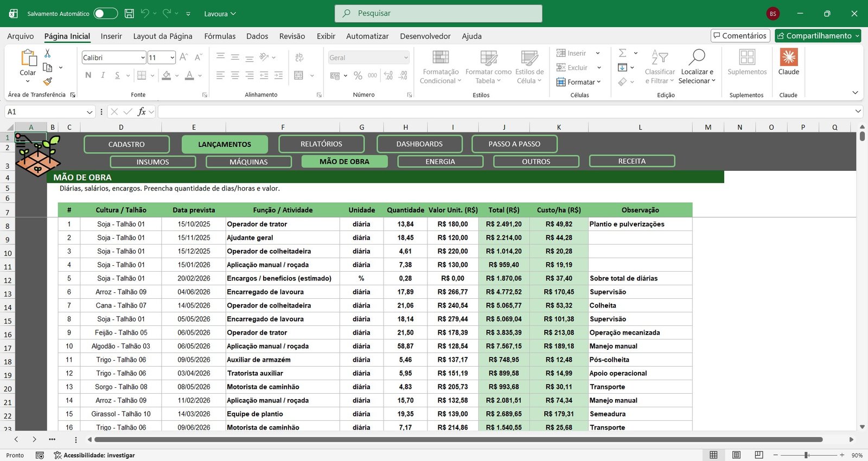Image resolution: width=868 pixels, height=461 pixels.
Task: Click the Format Painter brush icon
Action: pyautogui.click(x=47, y=81)
